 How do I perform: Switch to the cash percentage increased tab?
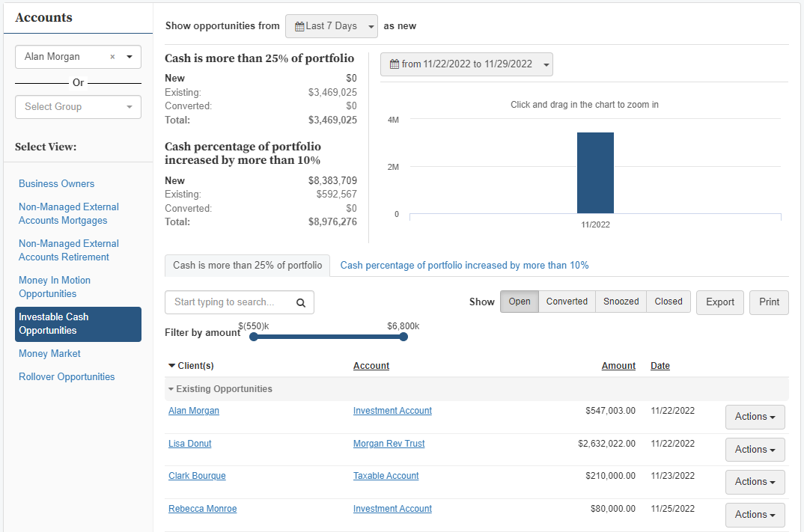(x=464, y=266)
